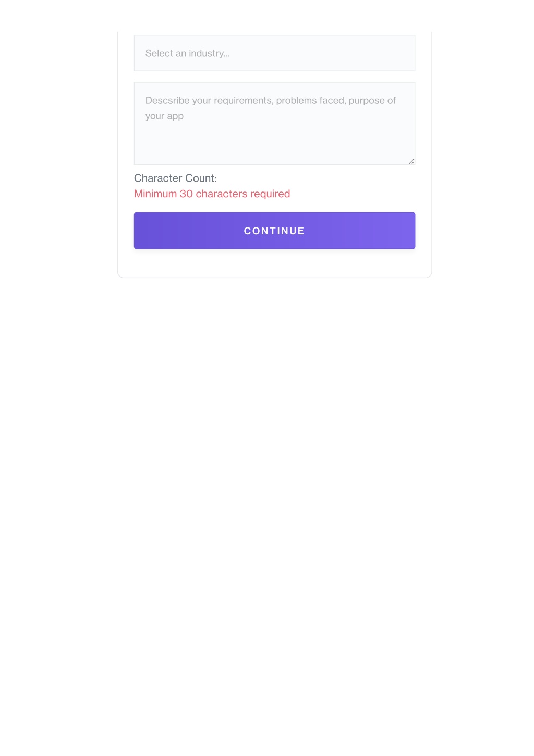Expand the industry selection combo box
This screenshot has height=756, width=534.
[x=274, y=53]
